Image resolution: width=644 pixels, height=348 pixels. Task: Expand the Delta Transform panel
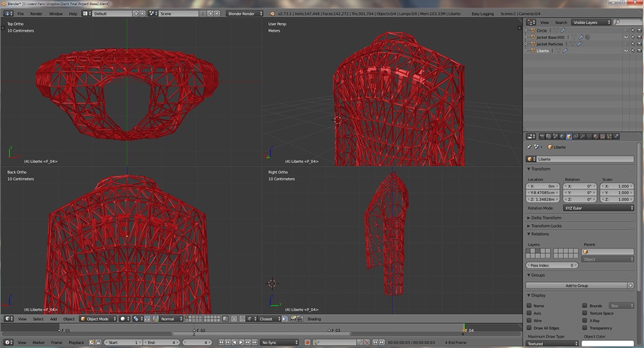coord(546,217)
